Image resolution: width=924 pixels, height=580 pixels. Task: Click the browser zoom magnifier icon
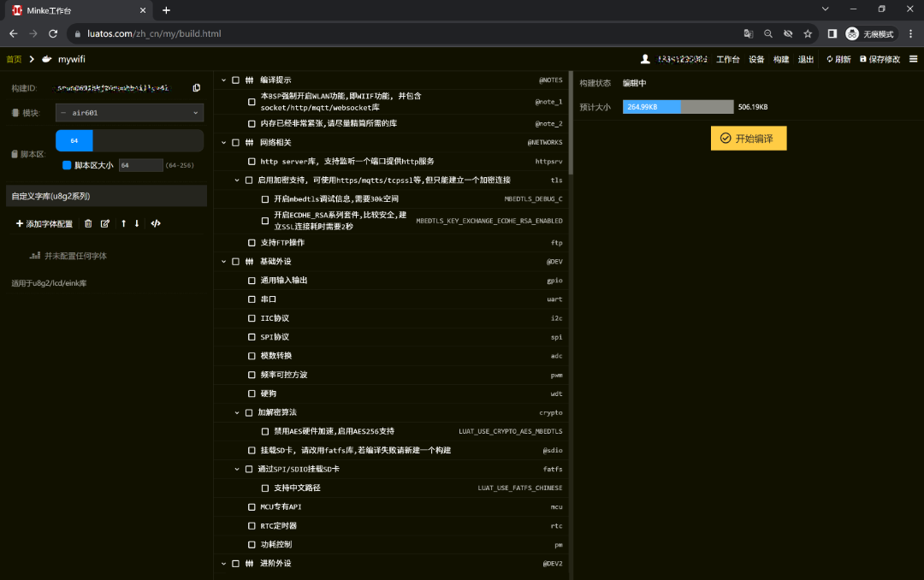pyautogui.click(x=767, y=33)
